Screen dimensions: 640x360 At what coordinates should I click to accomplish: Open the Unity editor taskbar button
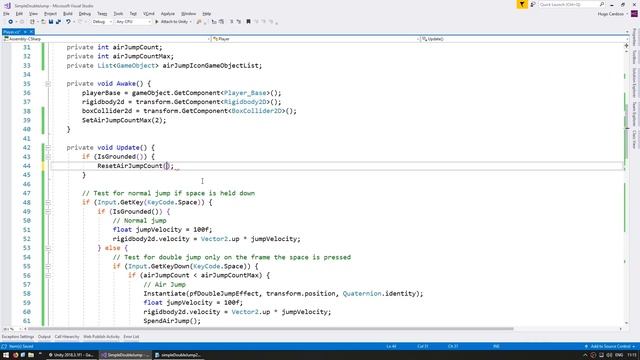coord(71,355)
